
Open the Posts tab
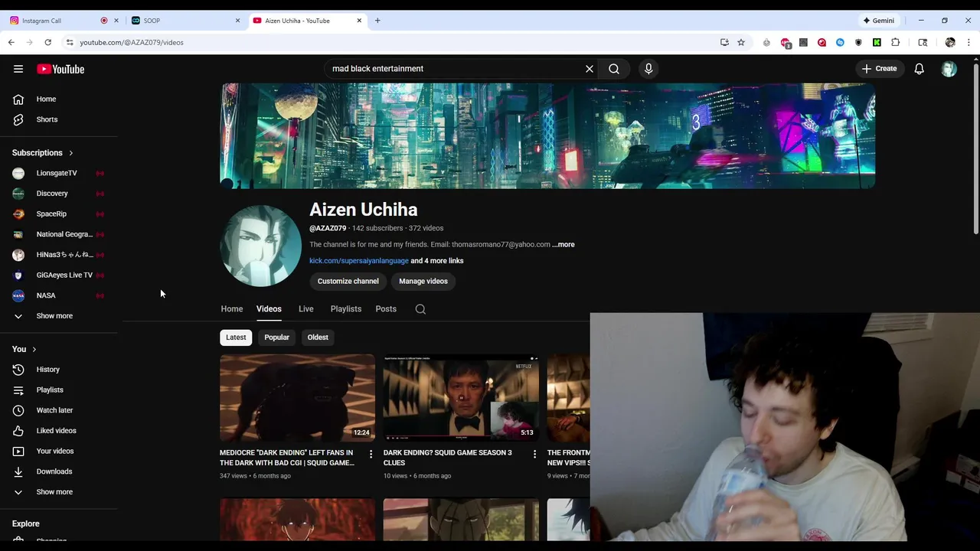click(386, 309)
